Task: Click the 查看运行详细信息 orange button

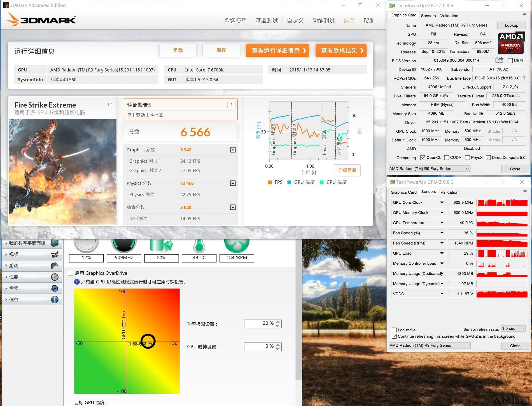Action: click(277, 50)
